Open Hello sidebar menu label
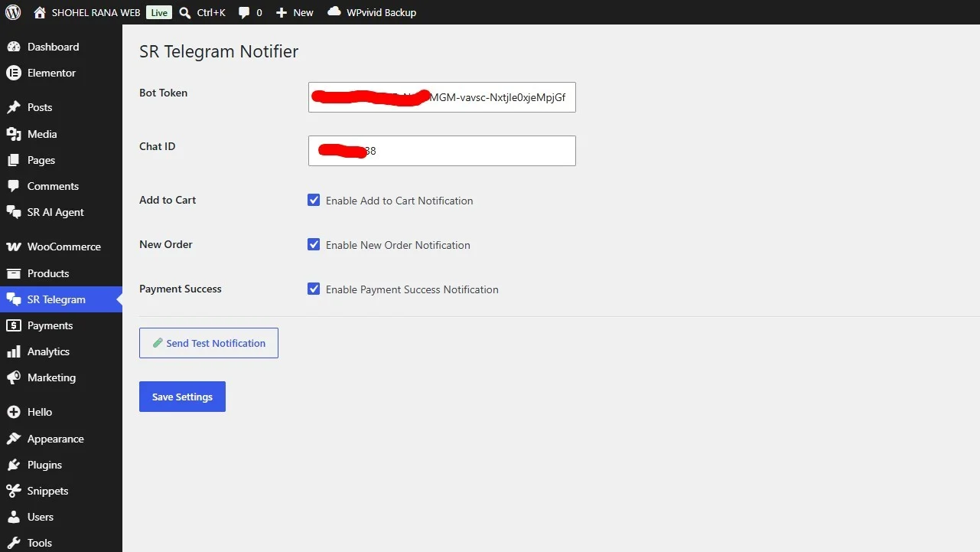Viewport: 980px width, 552px height. 40,412
